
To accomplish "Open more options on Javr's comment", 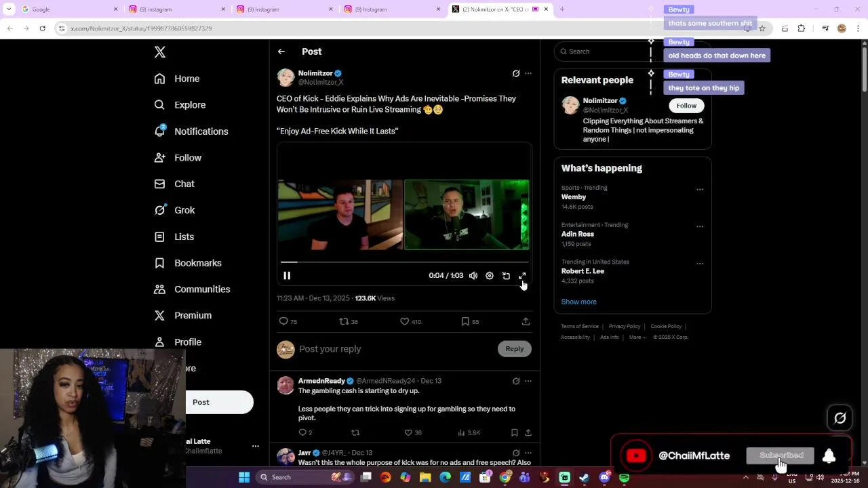I will click(x=528, y=453).
